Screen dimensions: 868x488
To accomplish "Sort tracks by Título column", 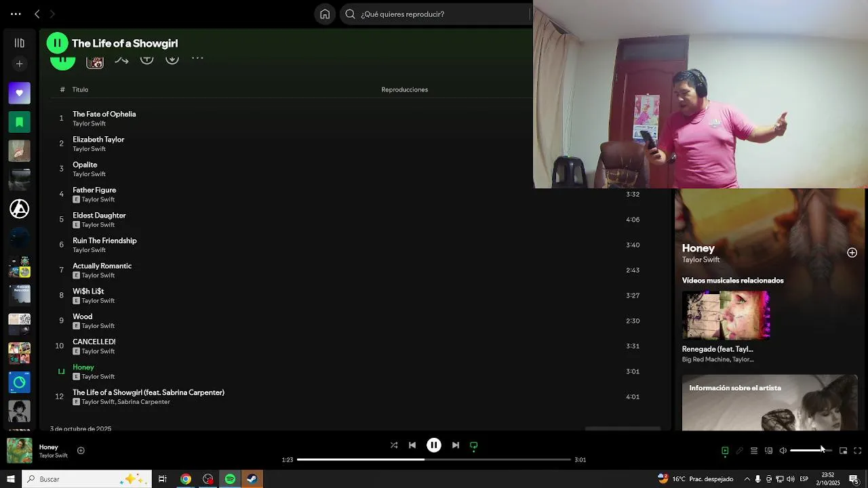I will [x=80, y=89].
